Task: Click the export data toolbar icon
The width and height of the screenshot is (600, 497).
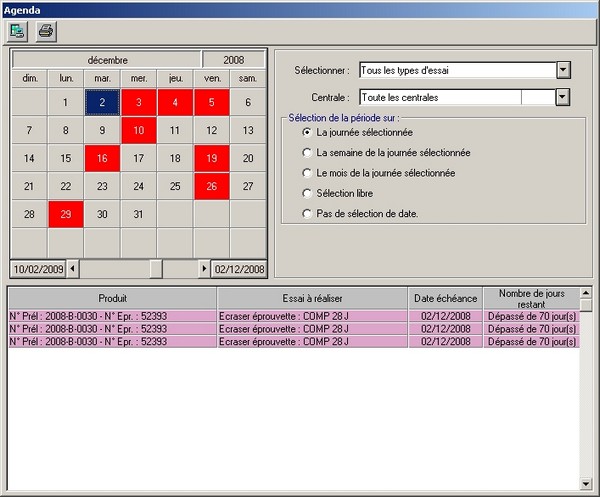Action: [x=17, y=31]
